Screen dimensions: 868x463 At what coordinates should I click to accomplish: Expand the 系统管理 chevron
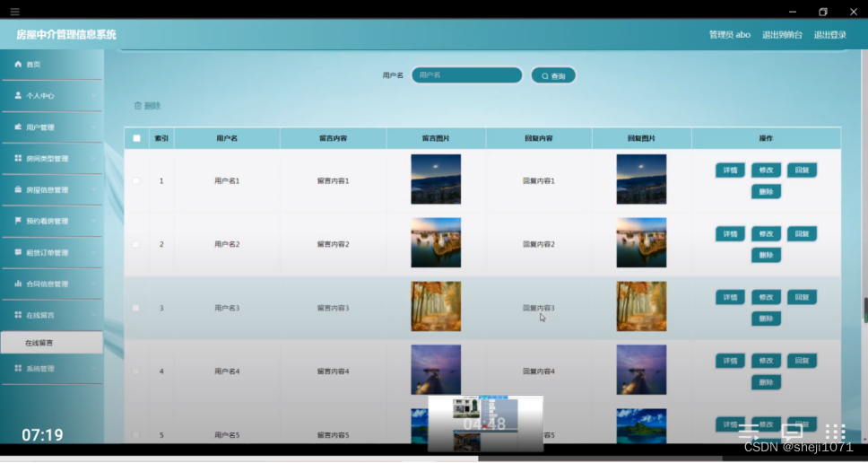[93, 368]
